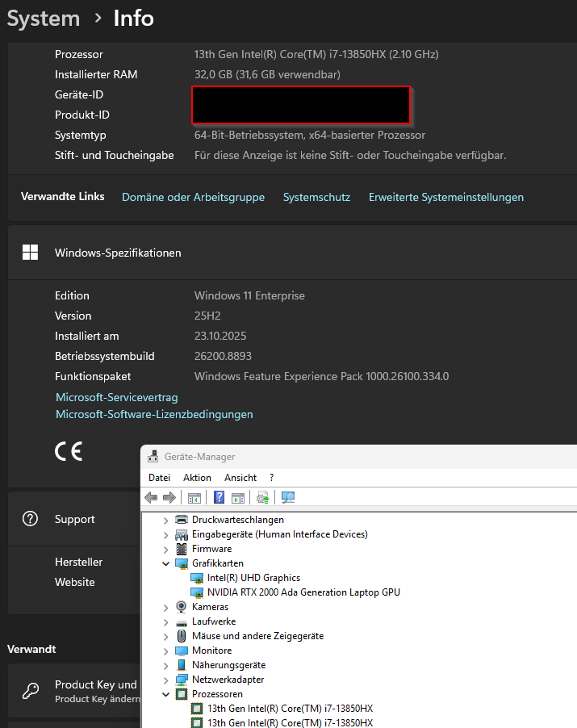This screenshot has height=728, width=577.
Task: Click the mouse icon beside Mäuse und andere Zeigegeräte
Action: [x=182, y=636]
